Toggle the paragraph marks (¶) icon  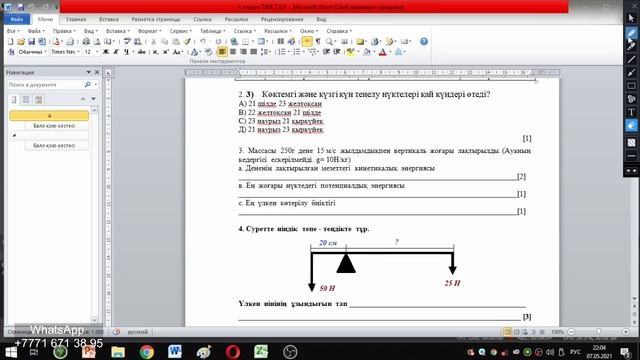[x=318, y=42]
